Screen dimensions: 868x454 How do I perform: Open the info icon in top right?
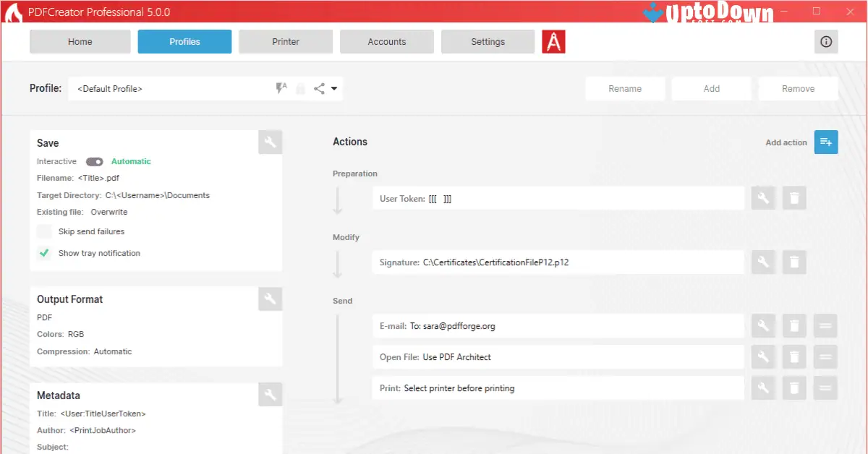825,41
